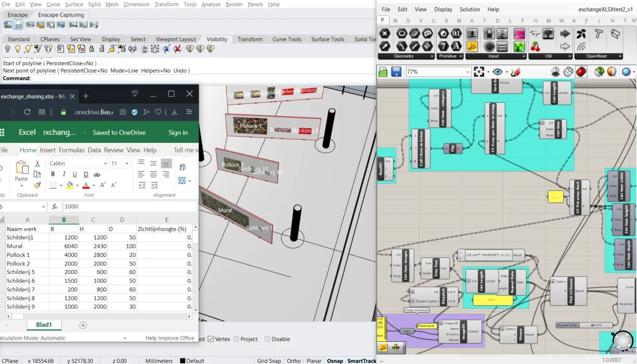Click the Hide Objects bulb in Rhino Visibility toolbar

[x=8, y=49]
